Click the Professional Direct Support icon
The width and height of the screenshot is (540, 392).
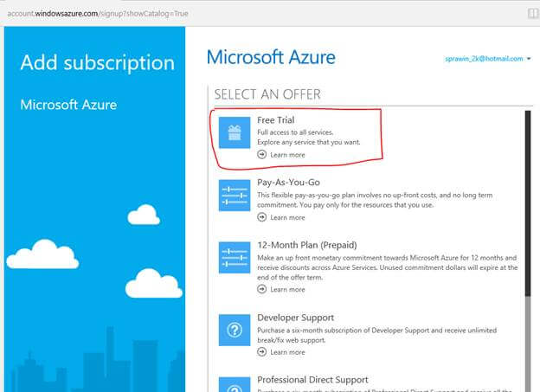(235, 385)
